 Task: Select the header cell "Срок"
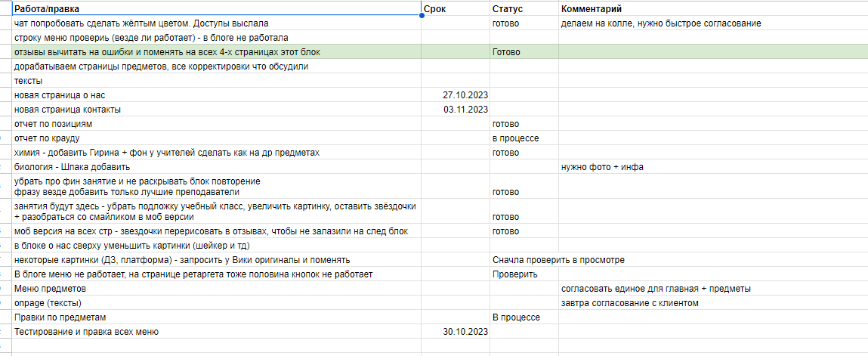[x=456, y=8]
